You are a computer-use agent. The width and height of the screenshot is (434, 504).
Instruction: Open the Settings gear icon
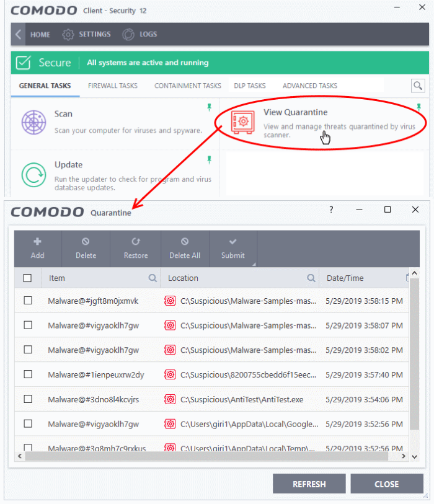click(68, 34)
